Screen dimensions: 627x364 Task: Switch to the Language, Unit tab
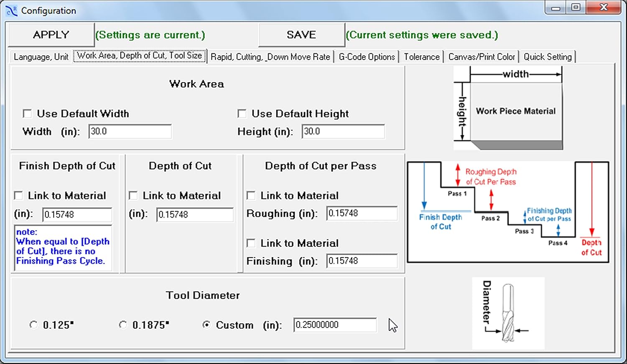[x=41, y=57]
